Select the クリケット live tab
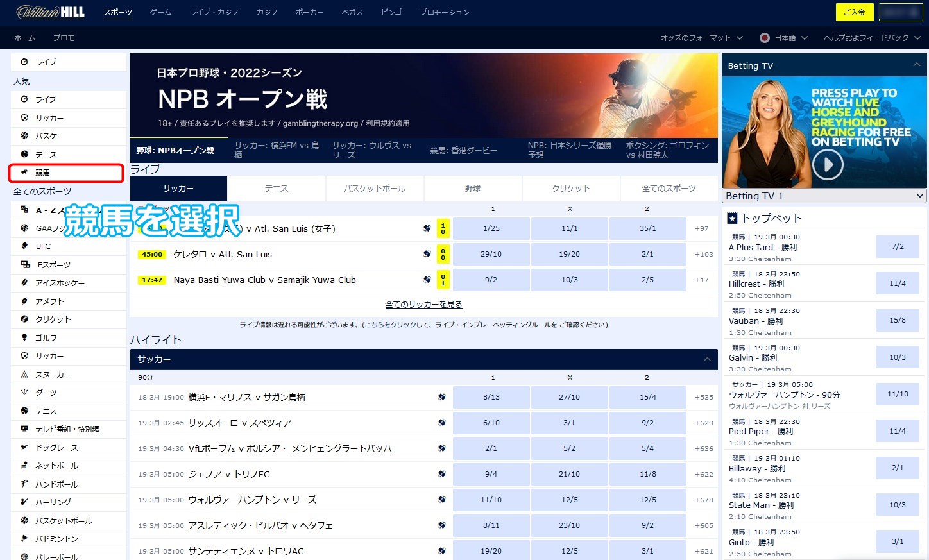Viewport: 929px width, 560px height. (571, 189)
